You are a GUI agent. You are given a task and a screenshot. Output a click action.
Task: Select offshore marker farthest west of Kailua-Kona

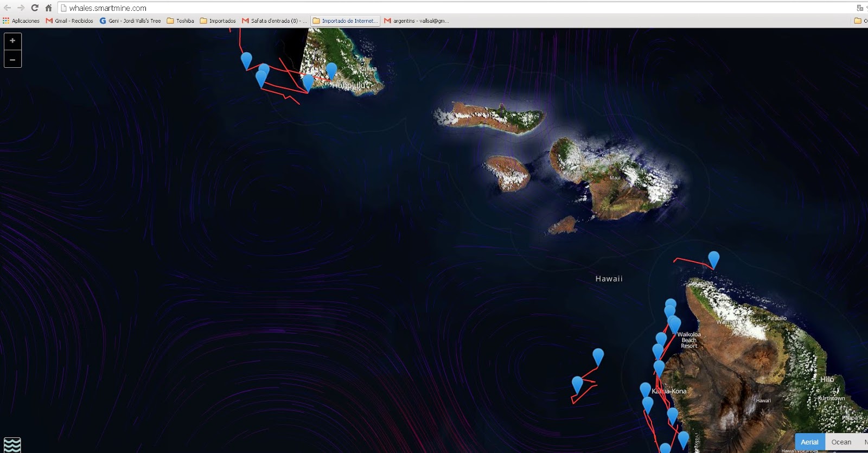pyautogui.click(x=577, y=384)
